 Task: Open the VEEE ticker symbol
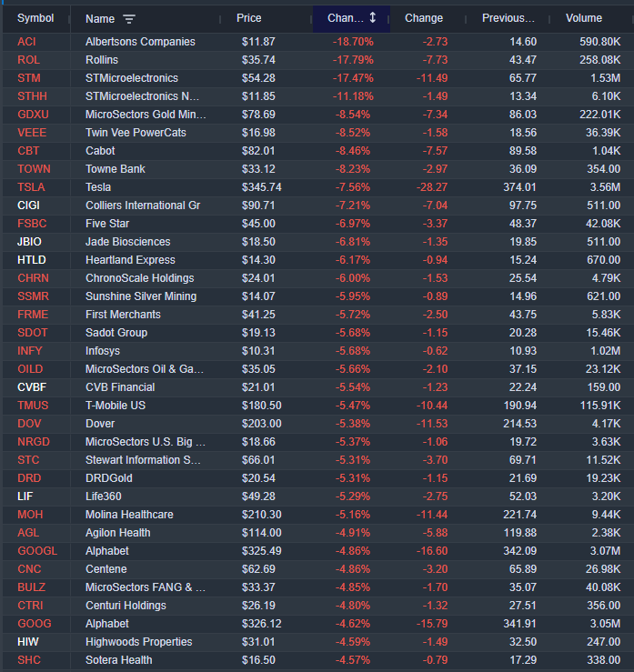[x=32, y=133]
